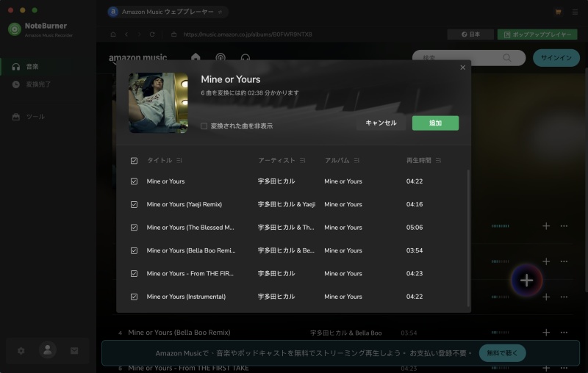Uncheck the From THE FIR... track
Viewport: 588px width, 373px height.
click(134, 273)
